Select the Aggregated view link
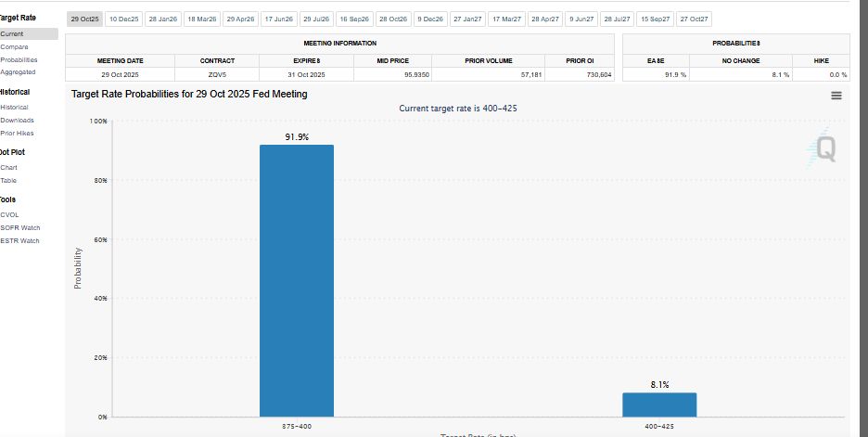The image size is (868, 437). (x=19, y=71)
